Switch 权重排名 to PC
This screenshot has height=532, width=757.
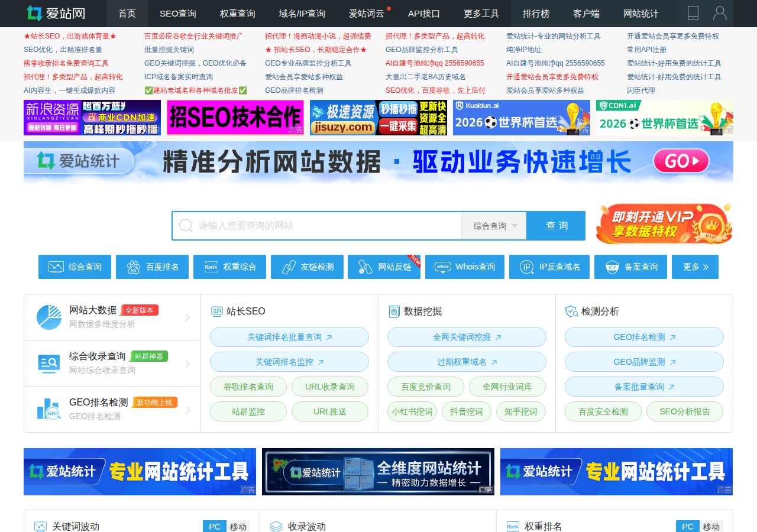[688, 527]
